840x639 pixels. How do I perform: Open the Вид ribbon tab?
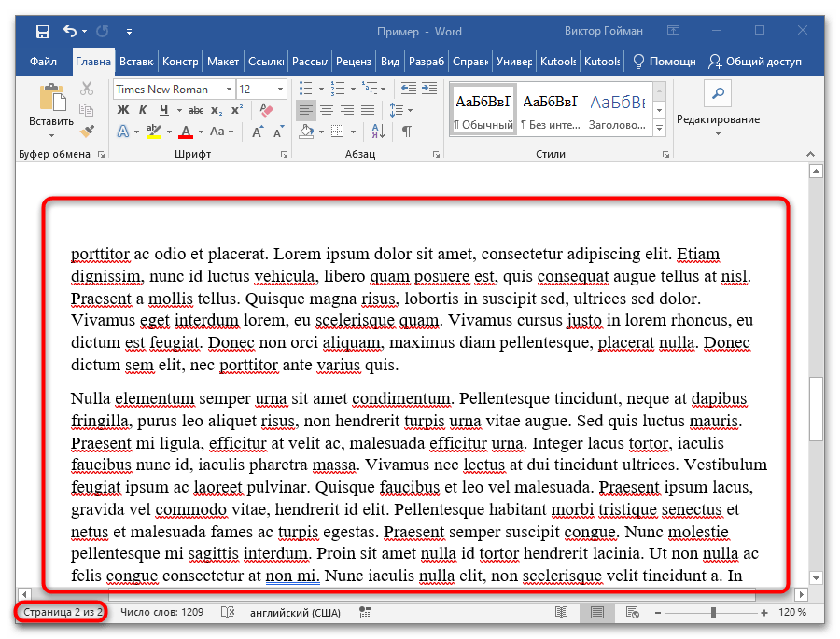pos(390,61)
